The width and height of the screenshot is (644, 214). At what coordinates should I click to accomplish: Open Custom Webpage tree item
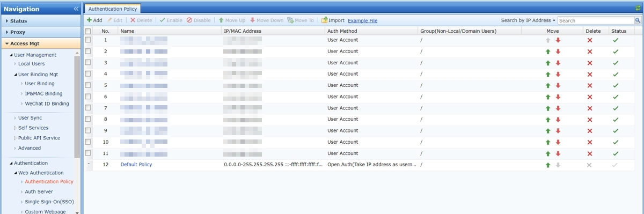pyautogui.click(x=45, y=211)
